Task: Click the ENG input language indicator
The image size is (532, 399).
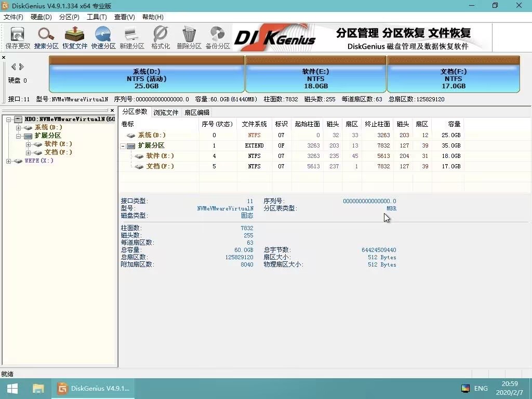Action: point(481,389)
